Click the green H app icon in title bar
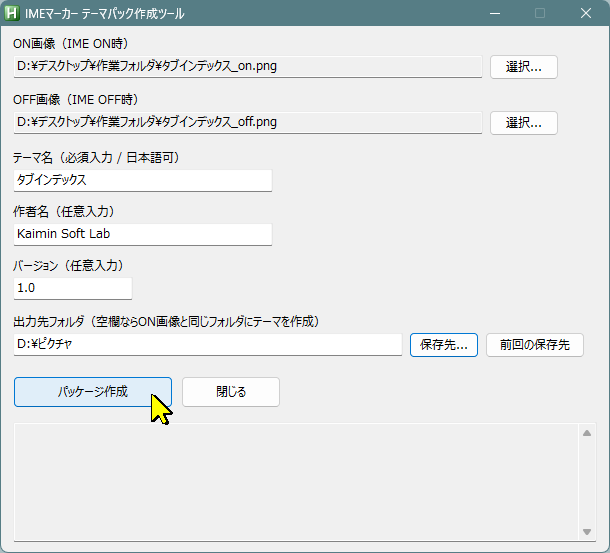Viewport: 610px width, 553px height. (x=12, y=13)
